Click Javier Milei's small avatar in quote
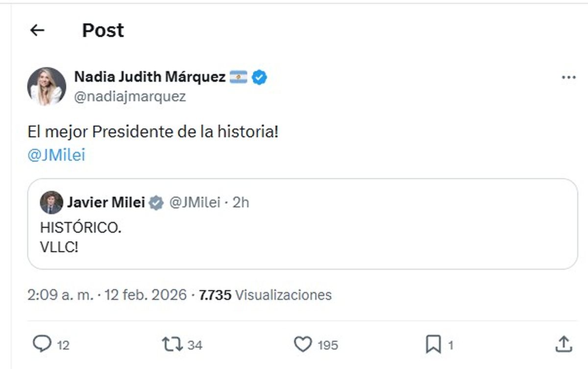This screenshot has height=369, width=588. (x=51, y=202)
